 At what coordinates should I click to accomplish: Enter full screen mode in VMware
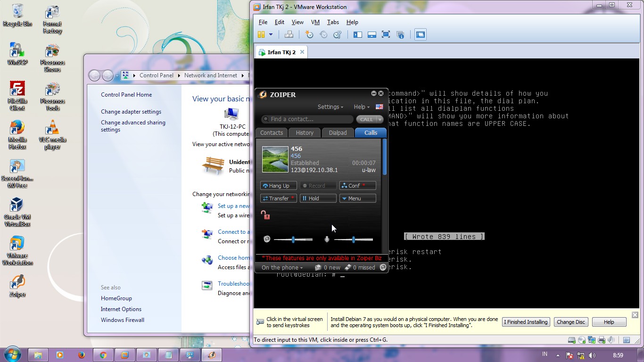[x=386, y=34]
